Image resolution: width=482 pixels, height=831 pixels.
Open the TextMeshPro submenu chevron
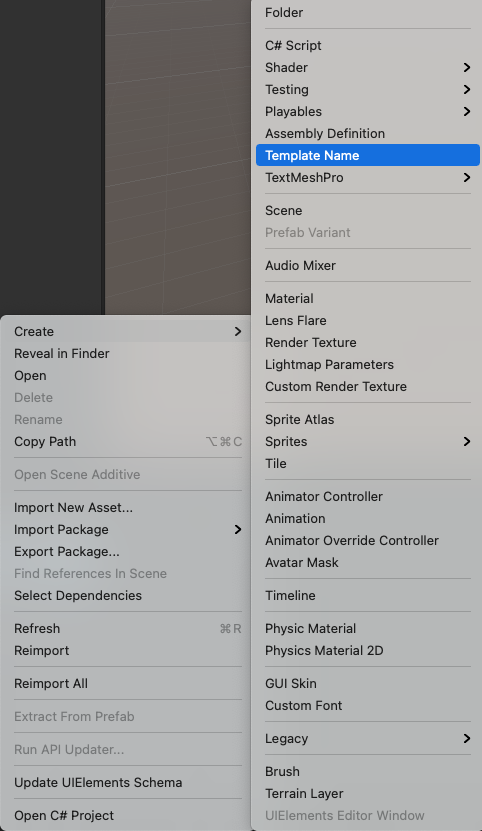coord(467,178)
